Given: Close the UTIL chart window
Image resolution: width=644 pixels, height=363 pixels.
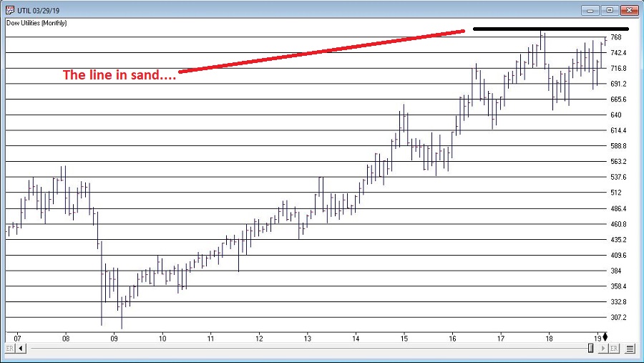Looking at the screenshot, I should pyautogui.click(x=629, y=11).
